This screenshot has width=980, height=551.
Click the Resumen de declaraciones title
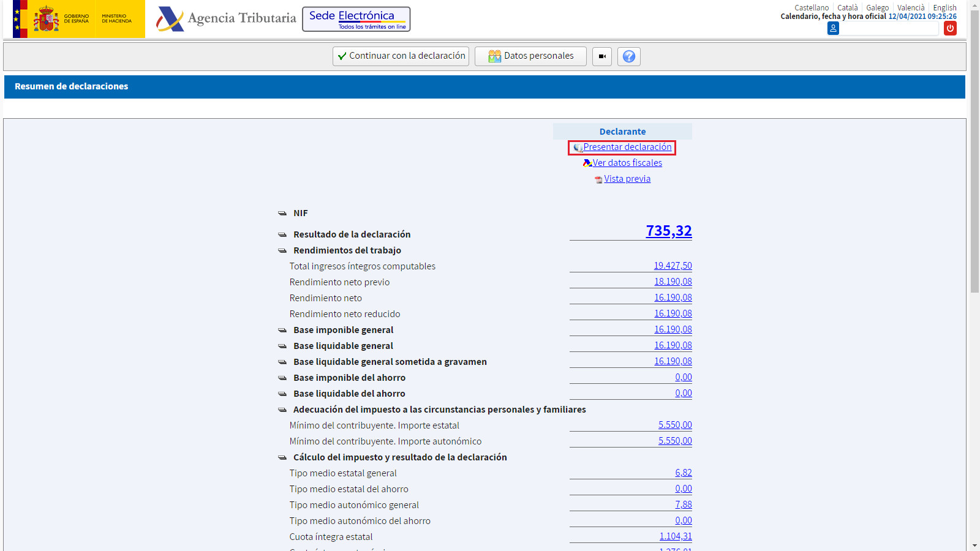click(72, 86)
